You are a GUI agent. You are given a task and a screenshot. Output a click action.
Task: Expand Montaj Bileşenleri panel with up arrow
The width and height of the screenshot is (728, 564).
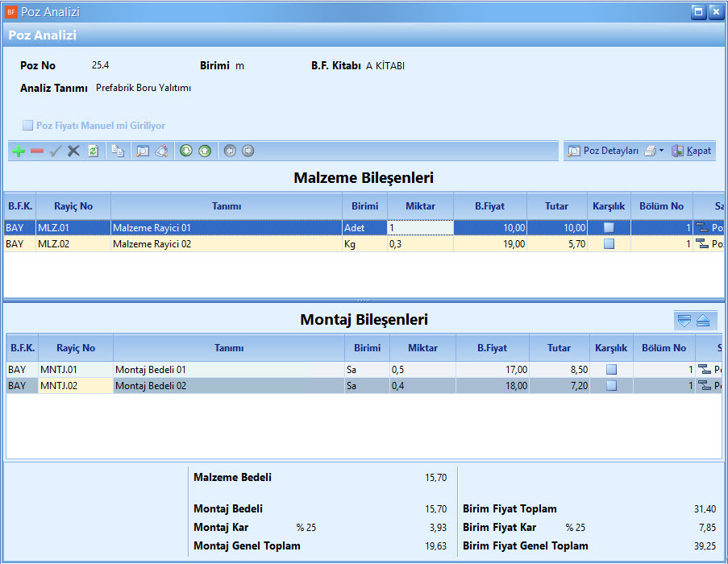click(x=703, y=321)
